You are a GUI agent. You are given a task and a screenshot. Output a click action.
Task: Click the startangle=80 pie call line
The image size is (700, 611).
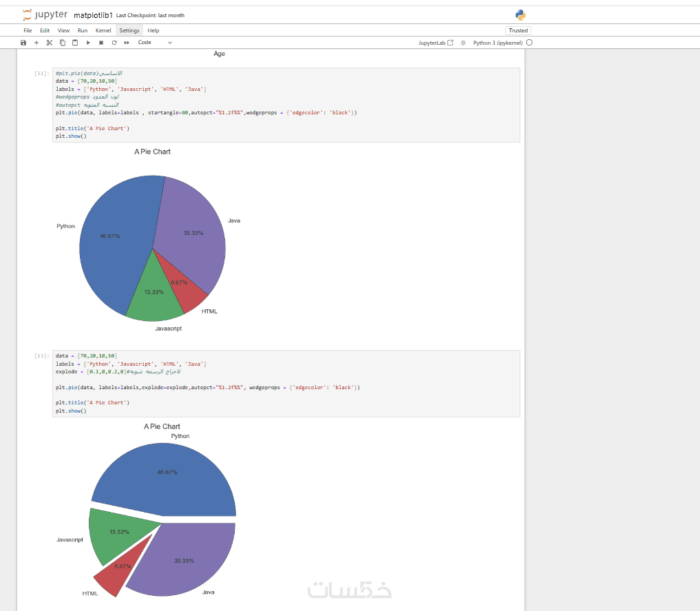click(x=206, y=112)
